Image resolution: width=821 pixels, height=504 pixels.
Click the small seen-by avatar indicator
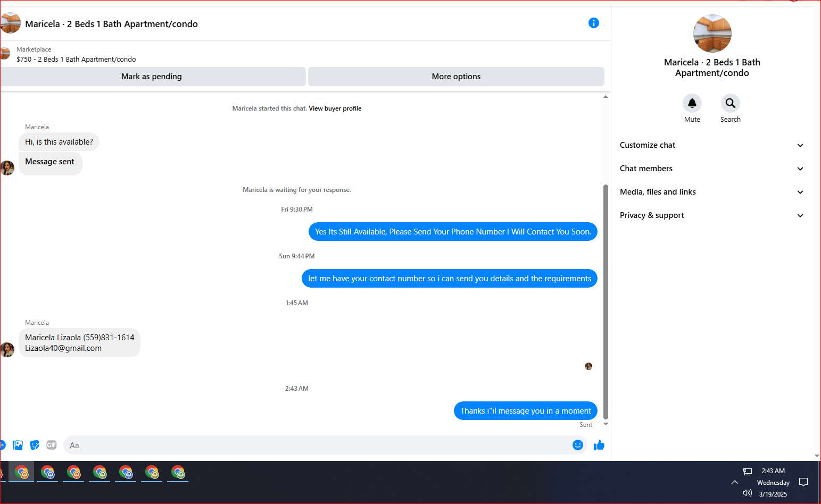pyautogui.click(x=588, y=366)
